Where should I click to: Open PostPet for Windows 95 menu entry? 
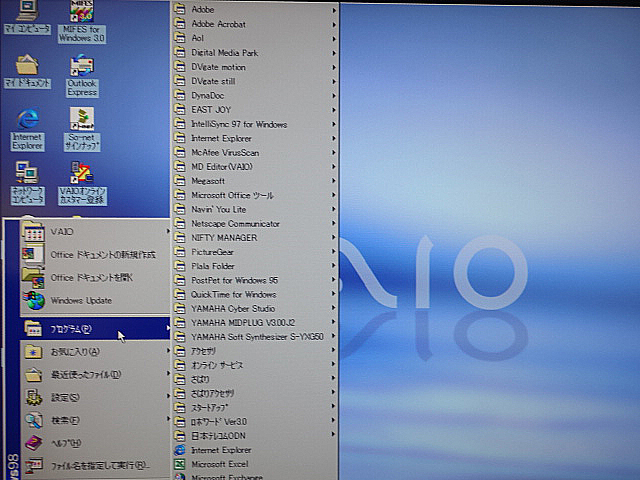pyautogui.click(x=234, y=281)
